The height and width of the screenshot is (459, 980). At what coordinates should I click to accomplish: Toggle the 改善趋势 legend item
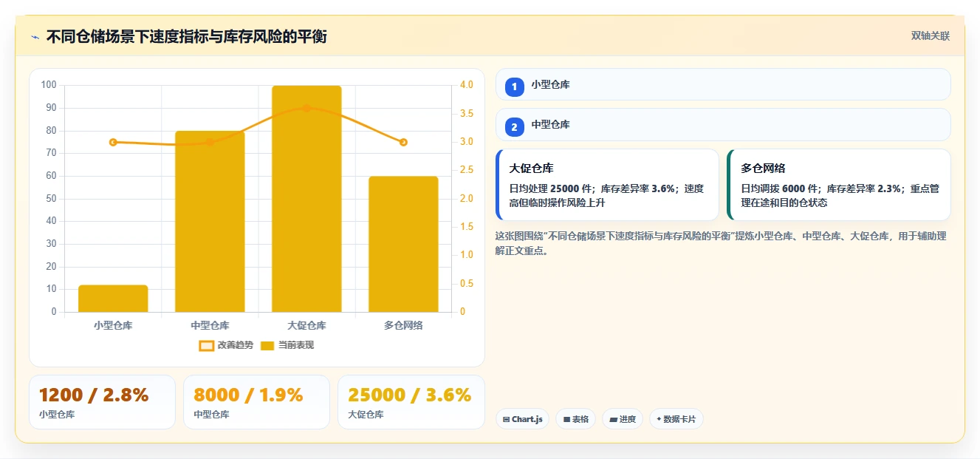click(226, 345)
